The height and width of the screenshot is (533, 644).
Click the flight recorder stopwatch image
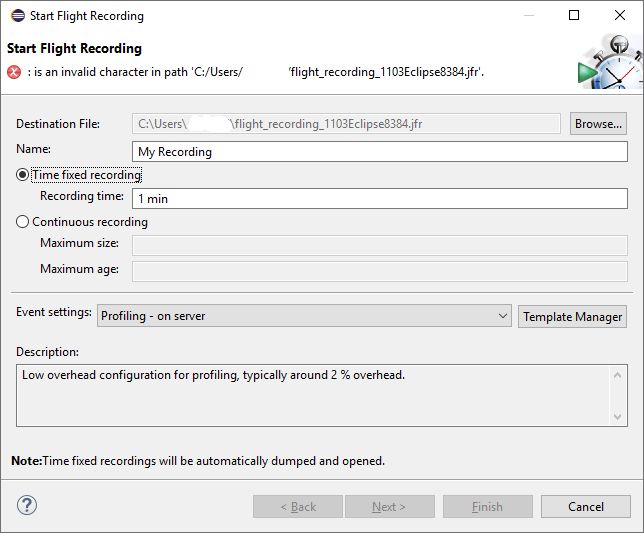(610, 64)
